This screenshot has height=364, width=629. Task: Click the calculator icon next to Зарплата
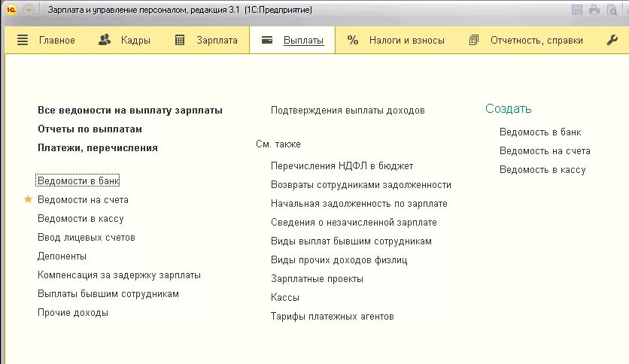(180, 40)
